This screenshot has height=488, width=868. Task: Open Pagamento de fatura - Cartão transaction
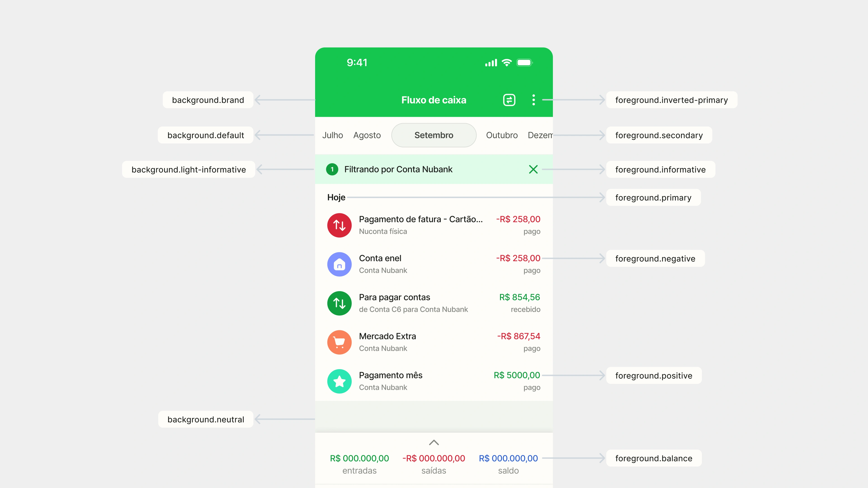[434, 225]
